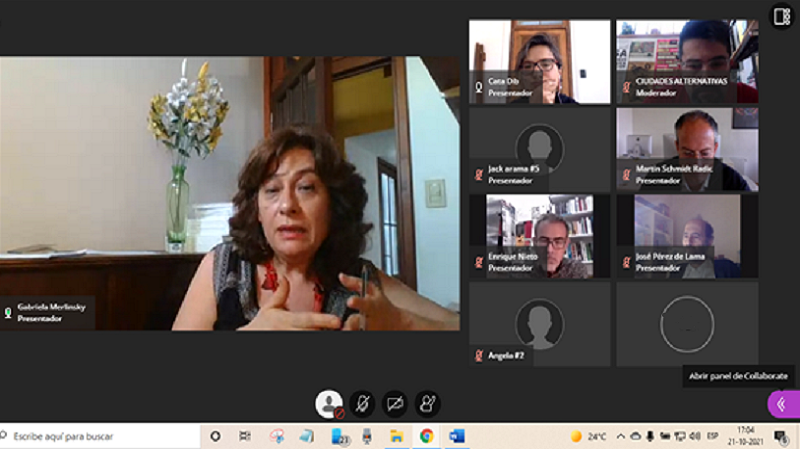Toggle the microphone audio button
800x449 pixels.
[x=362, y=404]
